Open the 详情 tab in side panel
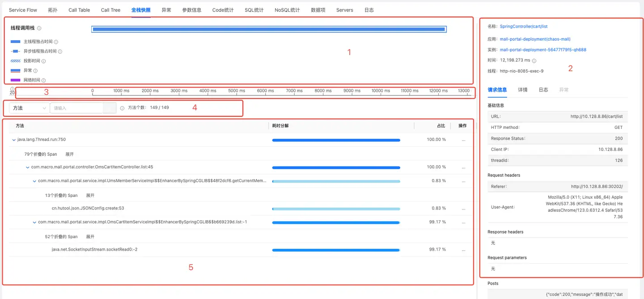The height and width of the screenshot is (299, 644). tap(522, 90)
